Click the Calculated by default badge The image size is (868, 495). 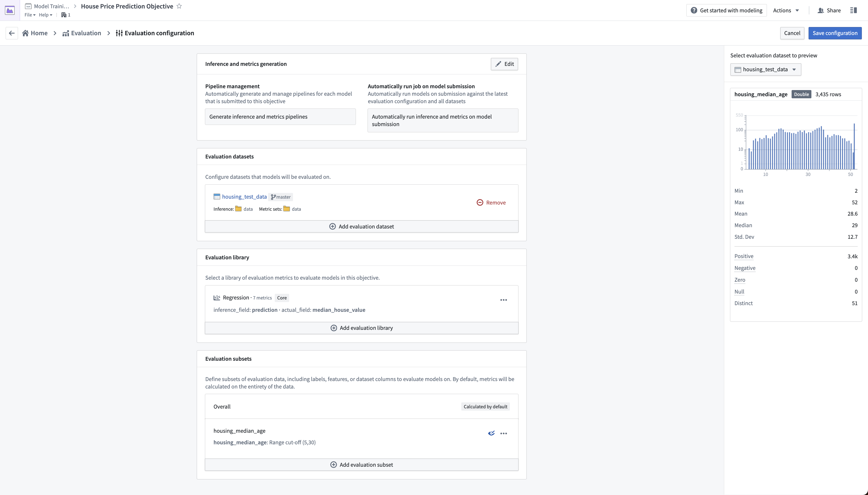point(485,406)
